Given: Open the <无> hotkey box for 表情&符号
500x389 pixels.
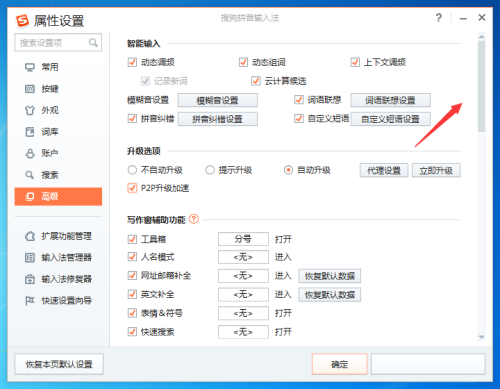Looking at the screenshot, I should (243, 313).
